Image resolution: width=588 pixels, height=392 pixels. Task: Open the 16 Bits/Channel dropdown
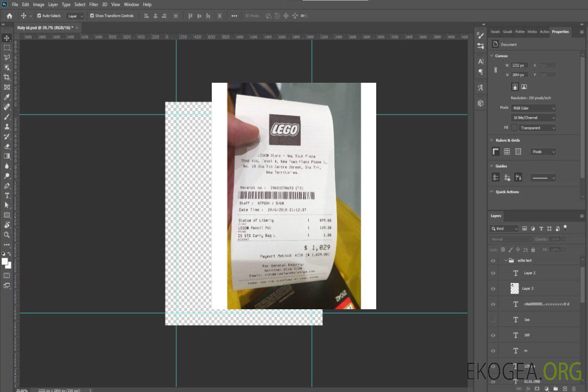[x=533, y=118]
